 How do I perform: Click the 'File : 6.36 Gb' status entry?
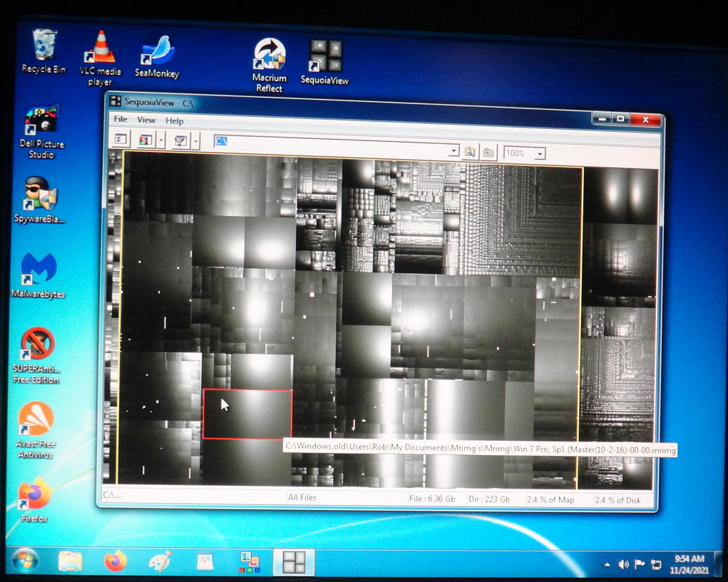point(432,499)
